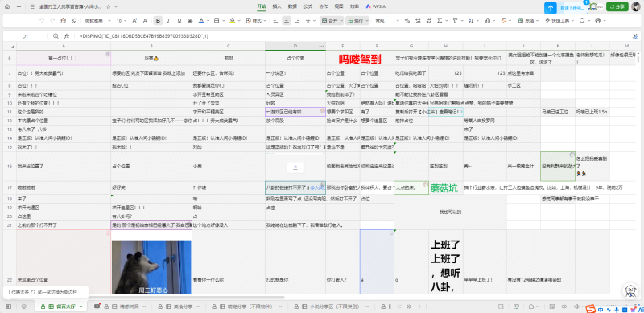This screenshot has height=313, width=644.
Task: Open the 样式 styles dropdown
Action: click(255, 21)
